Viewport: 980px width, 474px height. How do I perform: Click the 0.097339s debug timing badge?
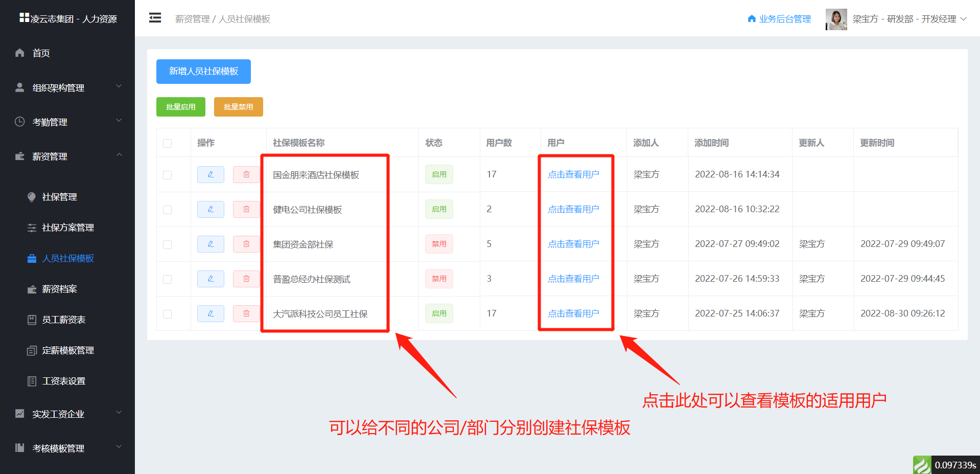(x=955, y=465)
